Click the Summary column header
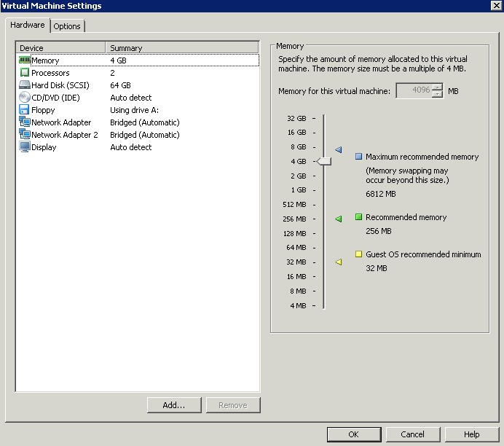Screen dimensions: 504x446 tap(182, 47)
